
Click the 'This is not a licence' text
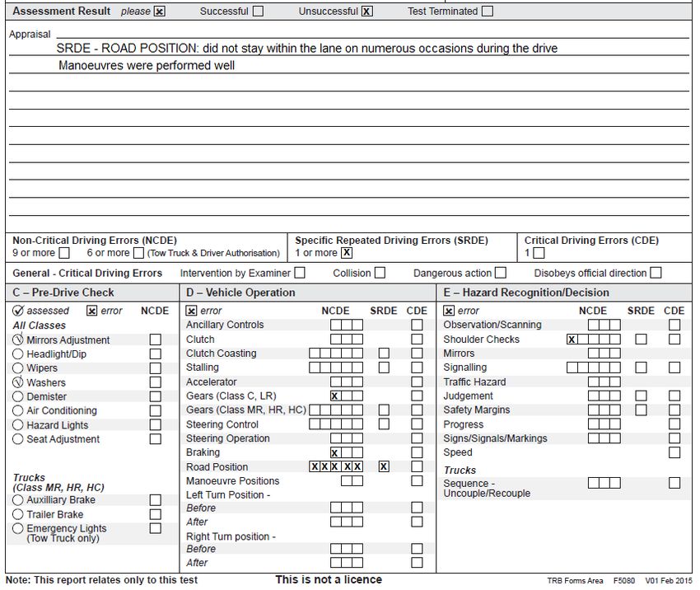329,580
